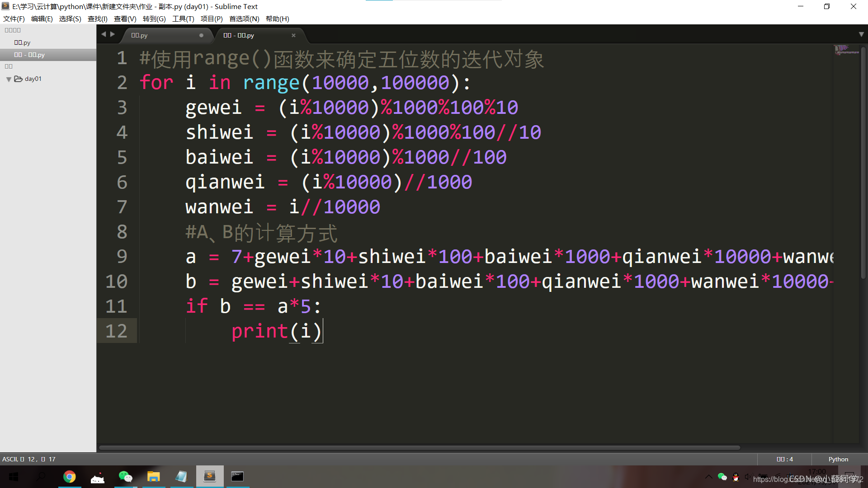
Task: Click the Sublime Text title bar icon
Action: (x=5, y=6)
